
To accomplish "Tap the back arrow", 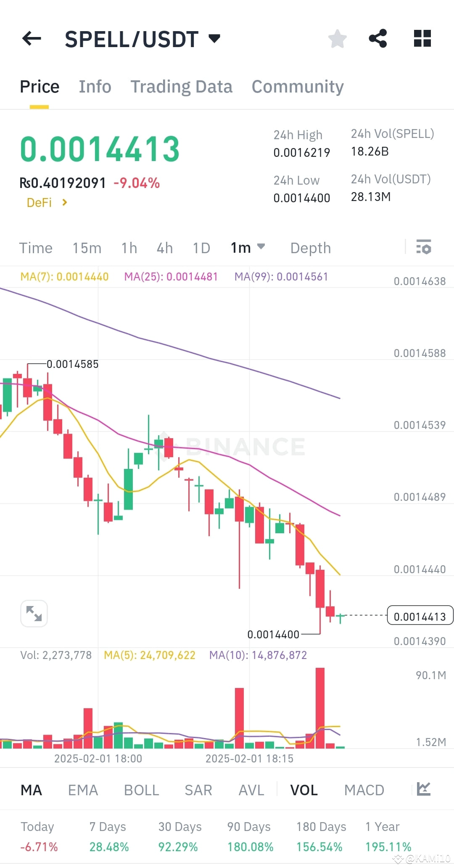I will (32, 38).
